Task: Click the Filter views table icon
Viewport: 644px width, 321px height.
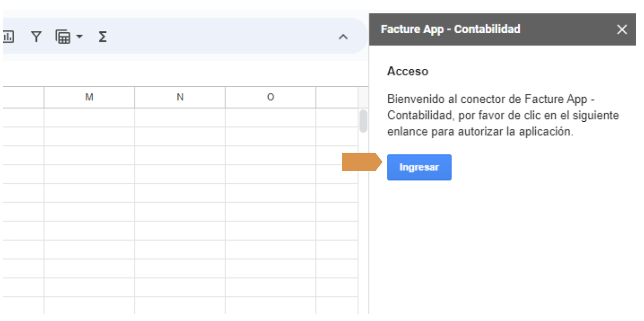Action: [63, 36]
